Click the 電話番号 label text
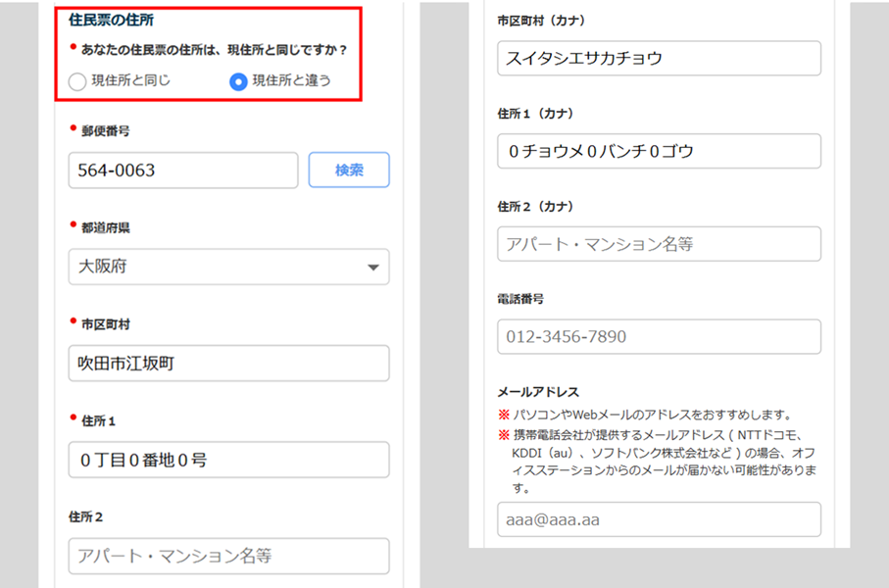Image resolution: width=889 pixels, height=588 pixels. pos(520,298)
